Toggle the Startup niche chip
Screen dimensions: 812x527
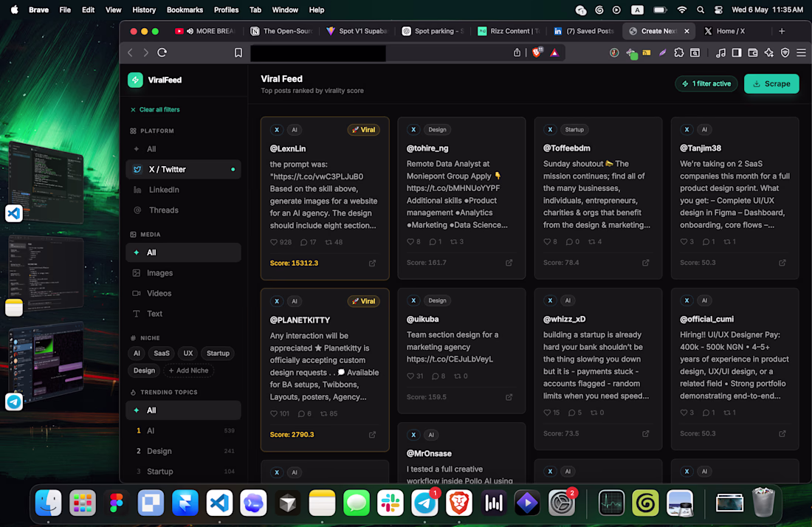pos(218,353)
